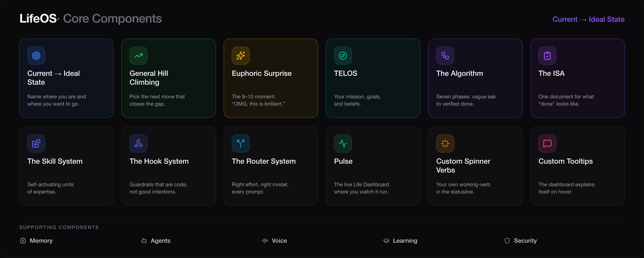The height and width of the screenshot is (258, 644).
Task: Click the LifeOS title logo text
Action: tap(38, 19)
